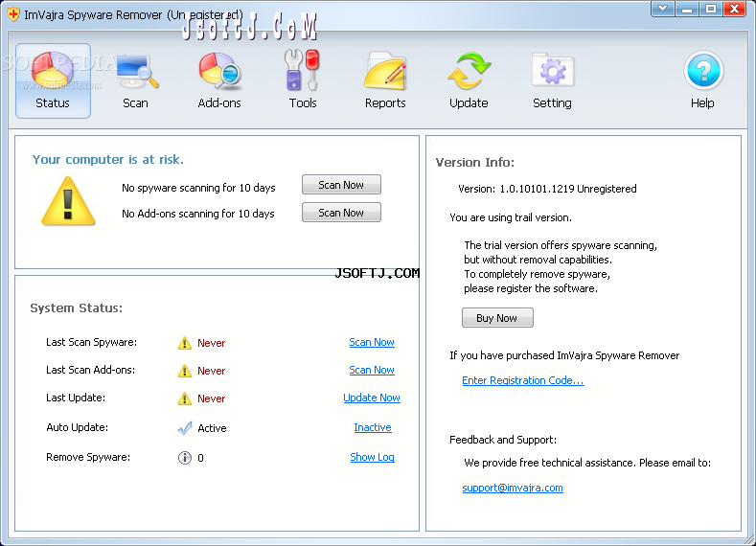Viewport: 756px width, 546px height.
Task: Open the Update arrows icon
Action: tap(470, 71)
